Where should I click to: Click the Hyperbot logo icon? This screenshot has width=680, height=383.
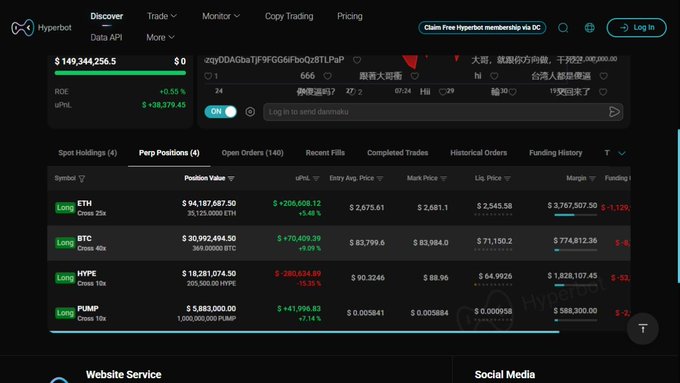point(22,28)
